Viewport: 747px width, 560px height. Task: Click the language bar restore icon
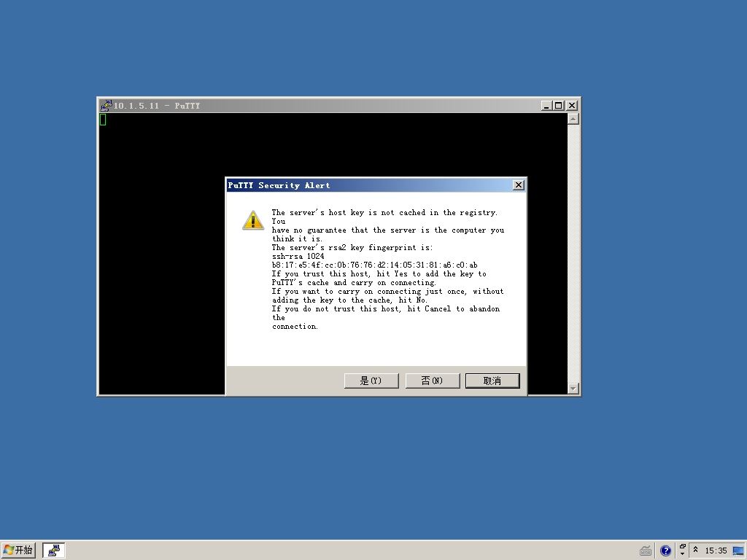click(683, 547)
